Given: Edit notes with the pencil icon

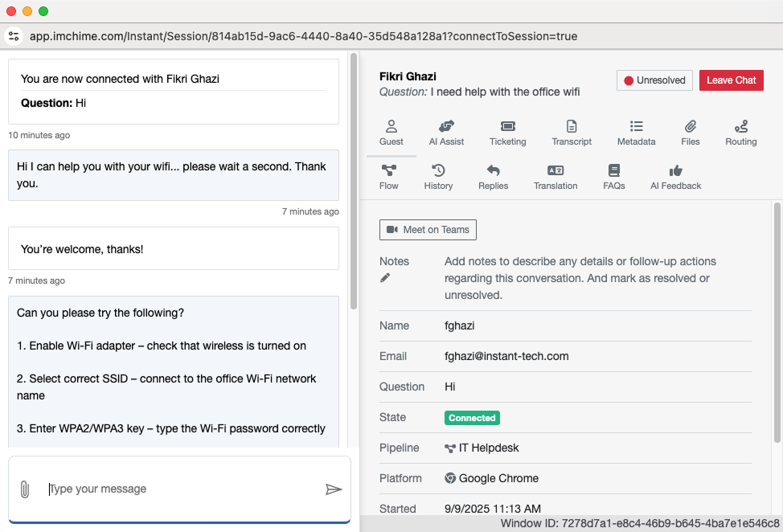Looking at the screenshot, I should [385, 278].
